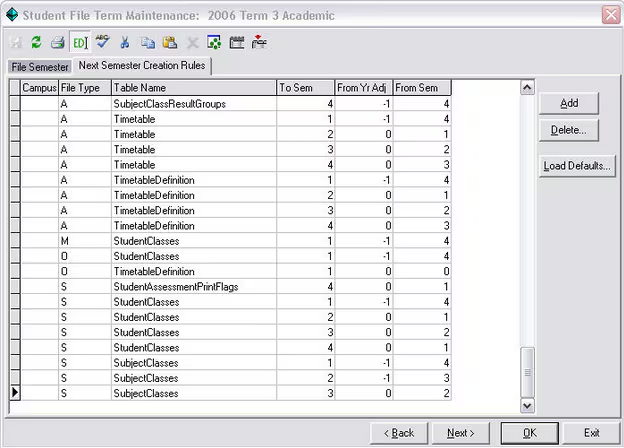Run the ABC spell check icon
The height and width of the screenshot is (448, 624).
[102, 41]
